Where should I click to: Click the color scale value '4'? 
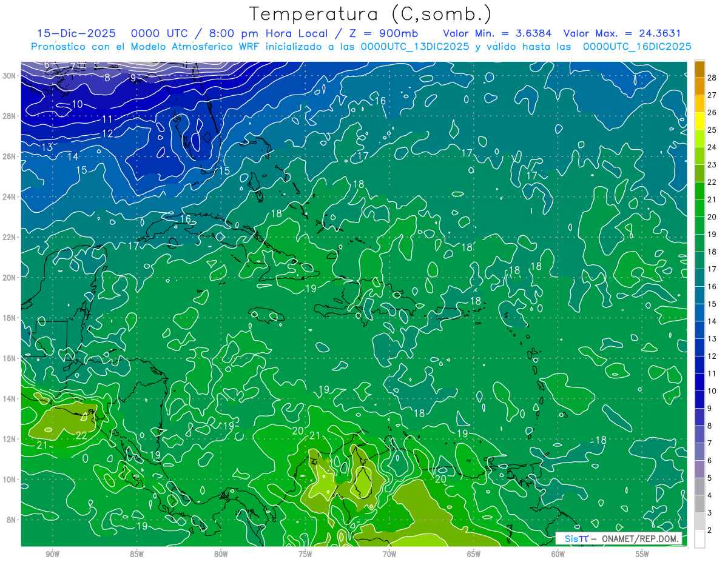(710, 496)
